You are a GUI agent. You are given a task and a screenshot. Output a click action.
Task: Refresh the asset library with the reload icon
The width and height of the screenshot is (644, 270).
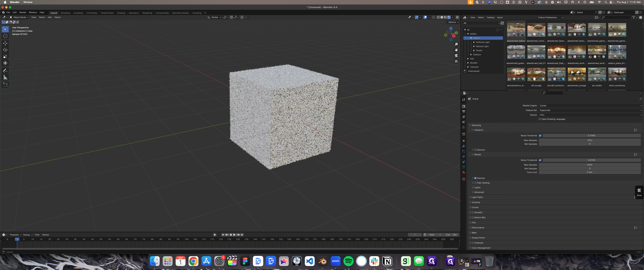click(x=502, y=23)
